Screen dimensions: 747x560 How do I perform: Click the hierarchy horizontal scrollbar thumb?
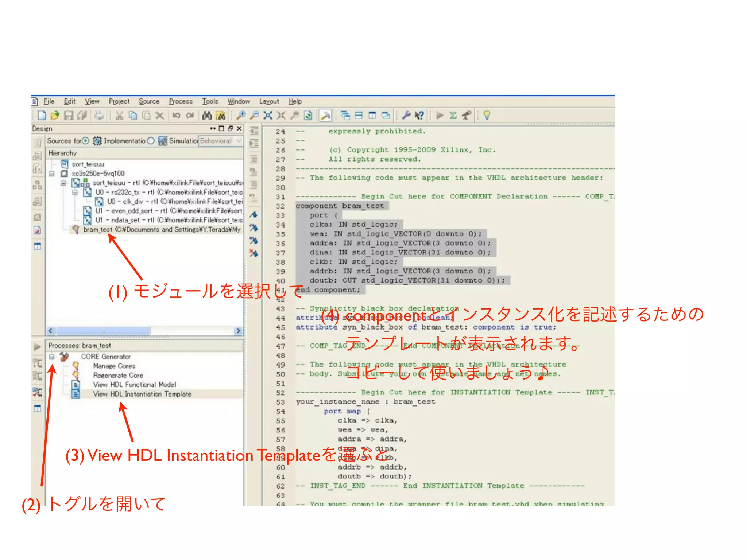coord(103,331)
